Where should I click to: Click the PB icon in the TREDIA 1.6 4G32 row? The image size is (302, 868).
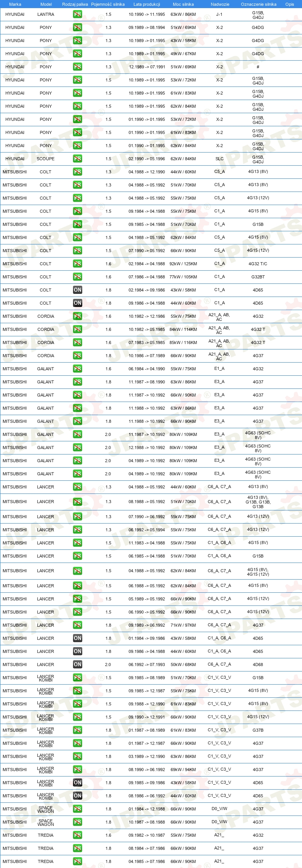click(x=77, y=835)
